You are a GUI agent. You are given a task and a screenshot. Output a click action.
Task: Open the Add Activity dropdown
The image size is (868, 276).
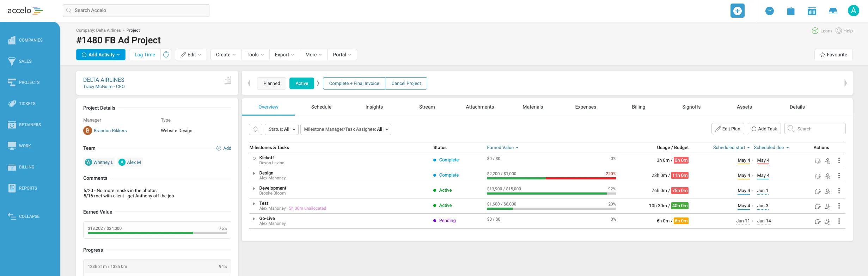(101, 55)
